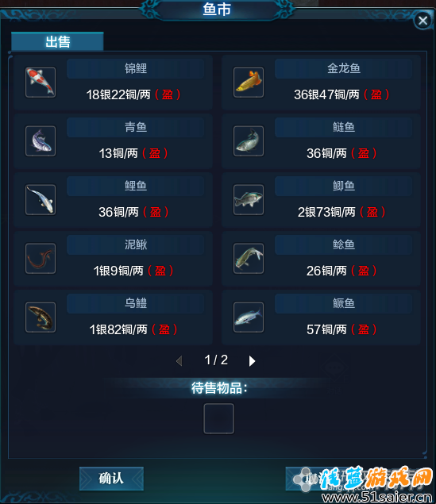Go to next page of fish list
Viewport: 436px width, 504px height.
[252, 361]
